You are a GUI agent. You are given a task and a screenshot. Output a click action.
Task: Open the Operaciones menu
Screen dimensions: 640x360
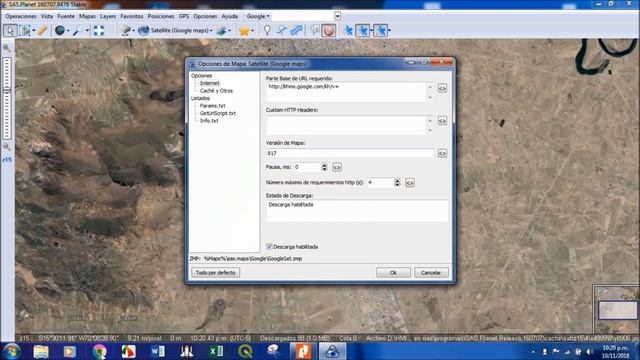[21, 16]
